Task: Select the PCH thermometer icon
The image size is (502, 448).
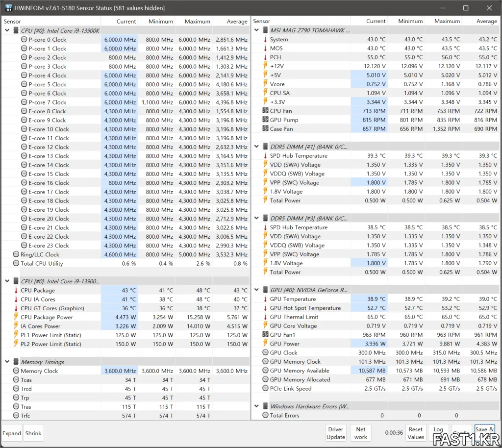Action: (265, 57)
